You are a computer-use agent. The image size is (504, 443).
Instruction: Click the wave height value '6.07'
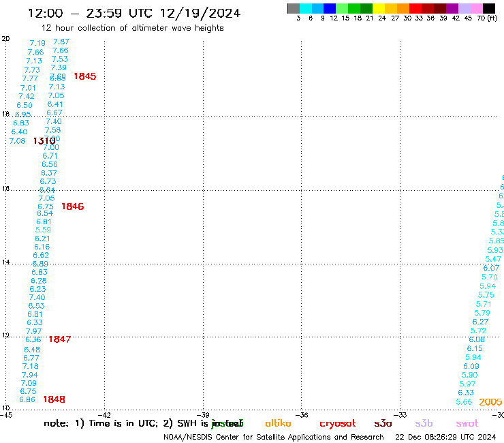click(492, 268)
